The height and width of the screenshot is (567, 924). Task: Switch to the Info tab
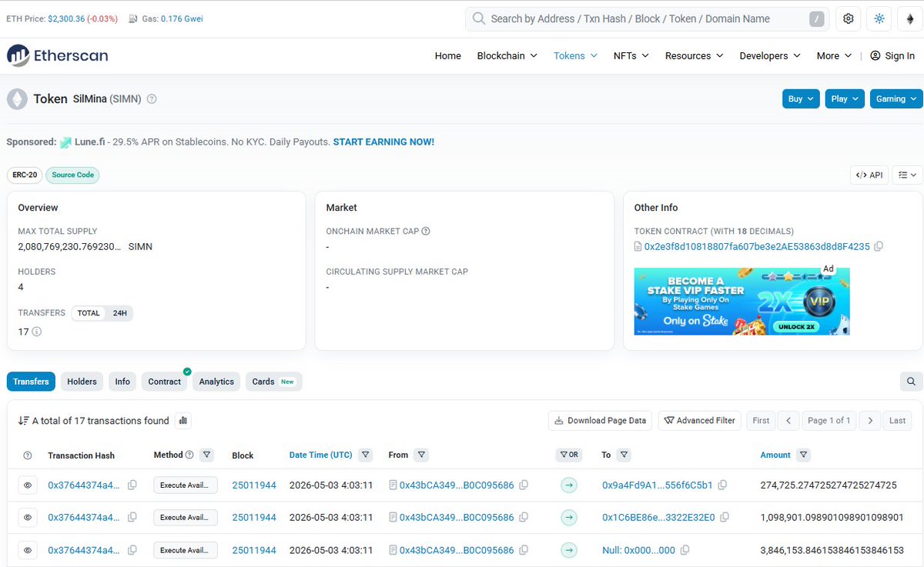tap(122, 382)
